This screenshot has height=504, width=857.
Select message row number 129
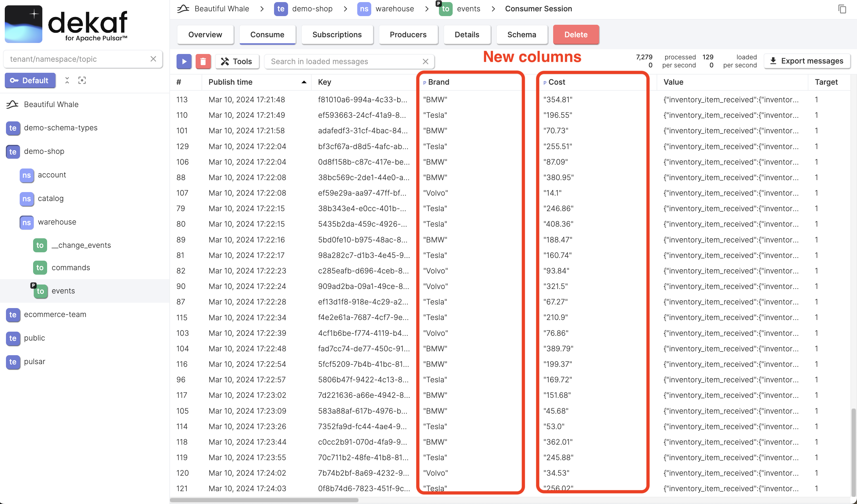[x=182, y=146]
